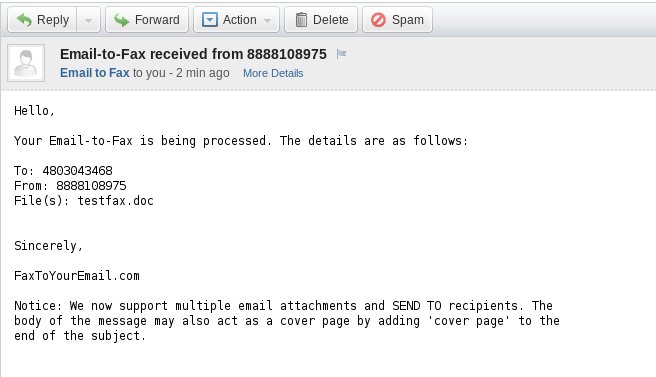The width and height of the screenshot is (656, 377).
Task: Click the sender avatar picture
Action: point(26,63)
